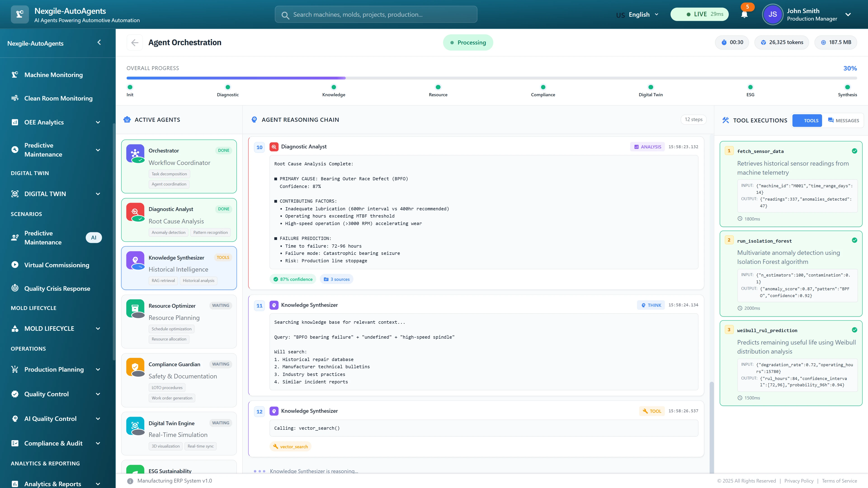Click the vector_search tool chip
Viewport: 868px width, 488px height.
[x=290, y=446]
